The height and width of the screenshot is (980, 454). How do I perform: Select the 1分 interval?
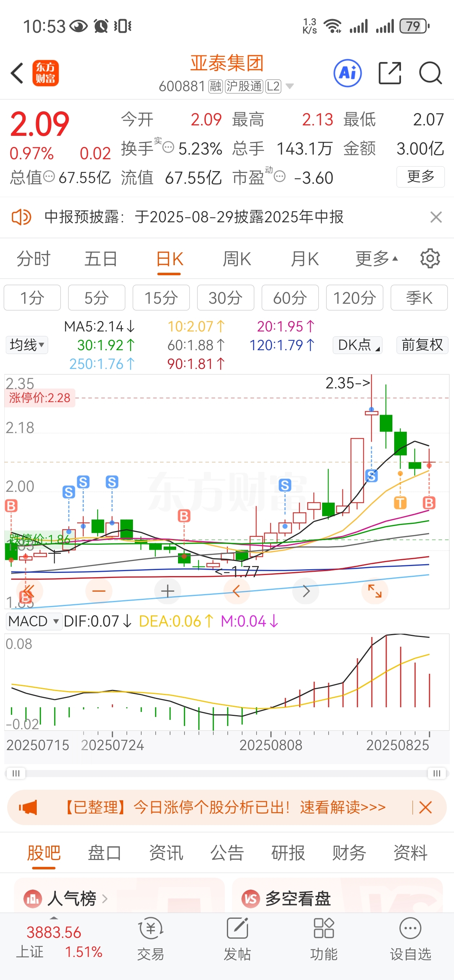point(32,298)
